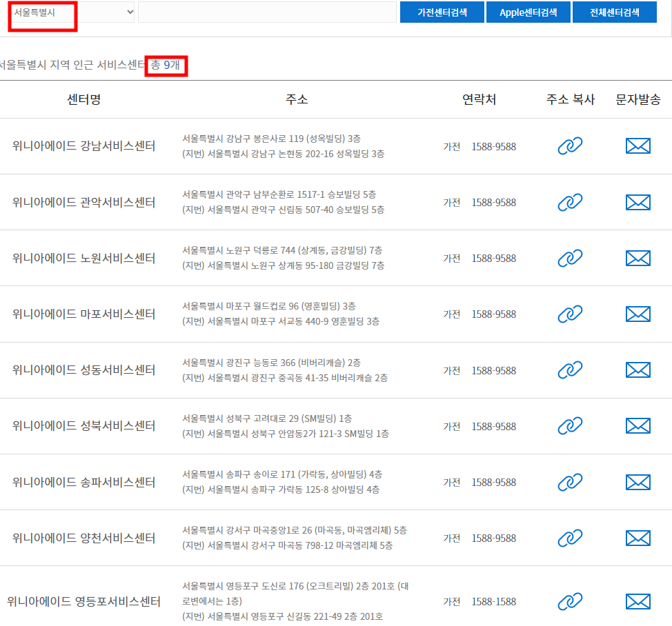Select the 위니아에이드 강남서비스센터 name
The width and height of the screenshot is (672, 626).
pyautogui.click(x=84, y=145)
